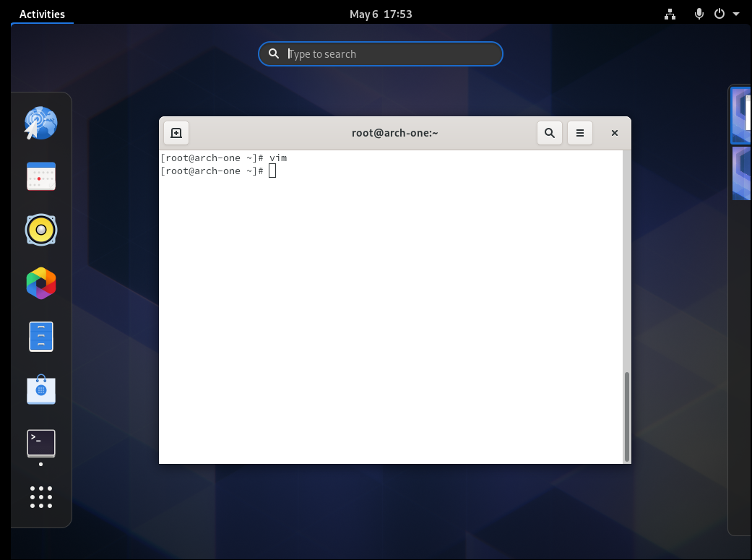Open the Files cabinet icon in dock
This screenshot has height=560, width=752.
click(x=40, y=337)
